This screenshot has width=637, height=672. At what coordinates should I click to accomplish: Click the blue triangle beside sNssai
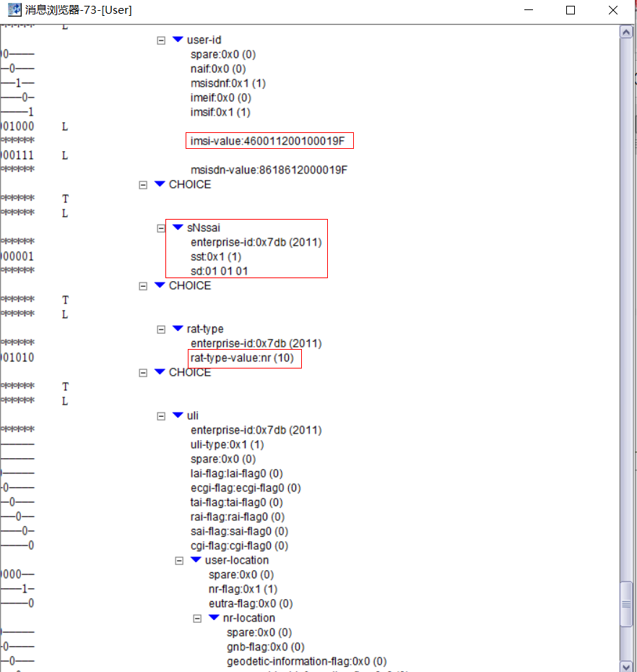tap(178, 228)
